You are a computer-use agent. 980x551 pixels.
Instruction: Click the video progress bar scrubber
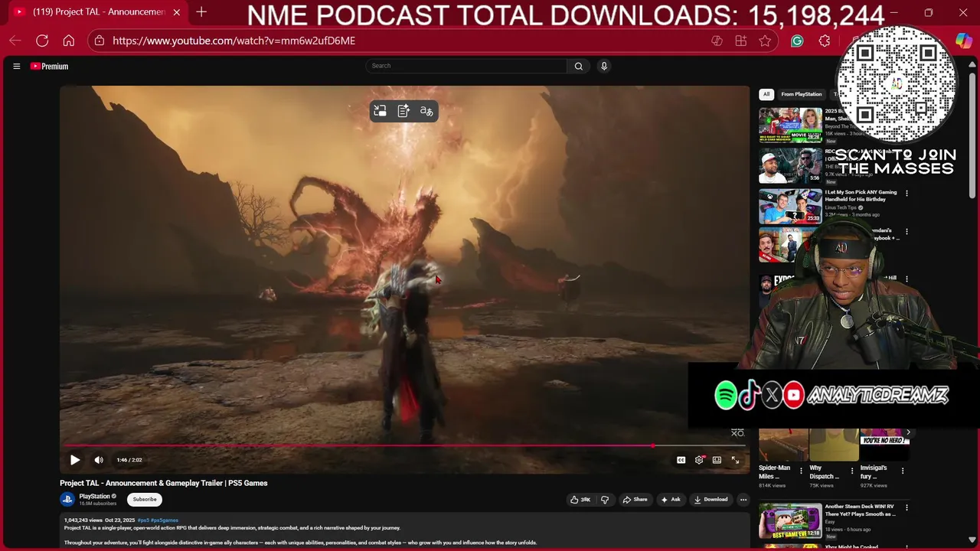pyautogui.click(x=653, y=445)
